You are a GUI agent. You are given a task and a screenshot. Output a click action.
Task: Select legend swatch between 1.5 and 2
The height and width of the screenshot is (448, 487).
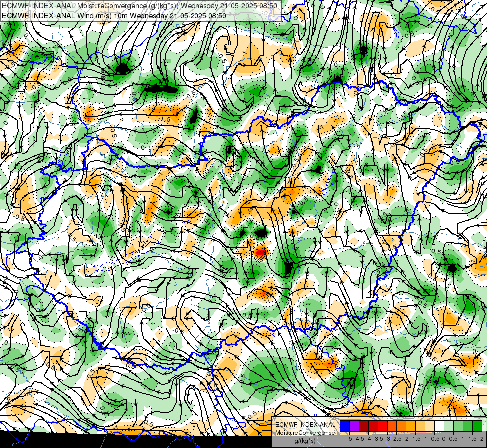(x=477, y=426)
